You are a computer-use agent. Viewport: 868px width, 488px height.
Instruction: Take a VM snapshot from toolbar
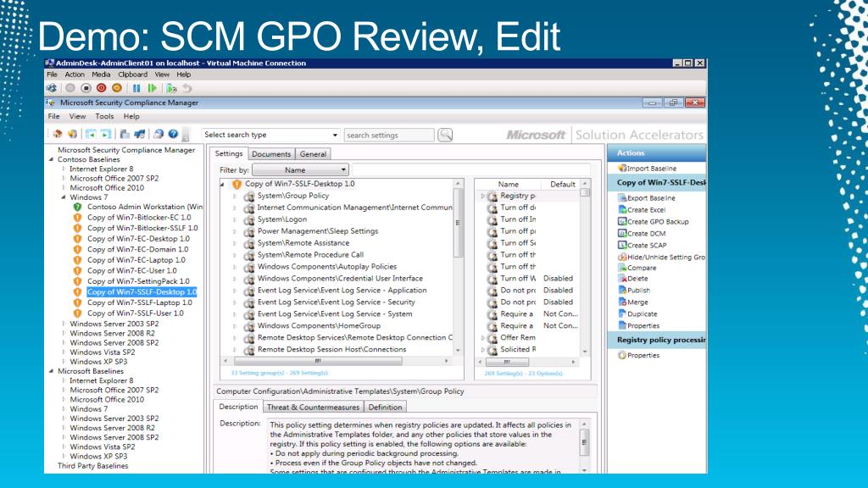171,88
